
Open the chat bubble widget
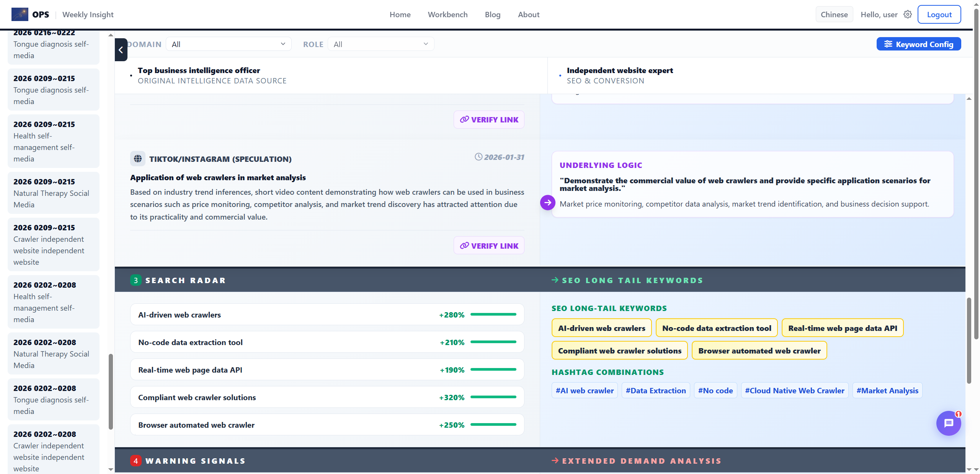coord(948,423)
